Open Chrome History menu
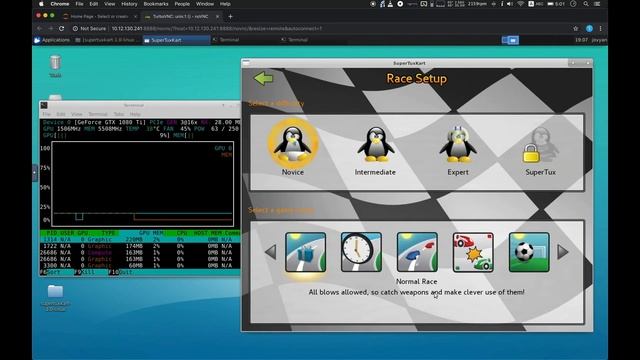This screenshot has width=640, height=360. click(x=129, y=4)
